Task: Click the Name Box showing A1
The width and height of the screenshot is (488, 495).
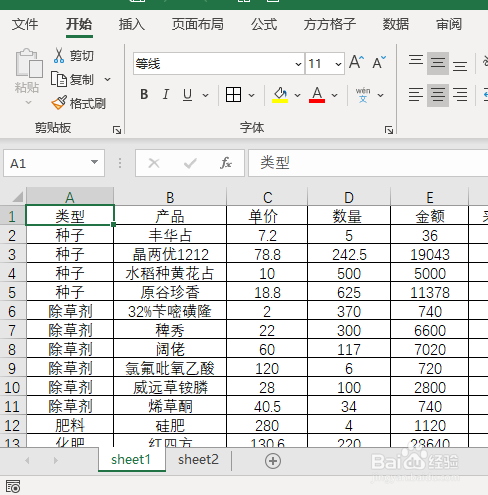Action: (x=54, y=163)
